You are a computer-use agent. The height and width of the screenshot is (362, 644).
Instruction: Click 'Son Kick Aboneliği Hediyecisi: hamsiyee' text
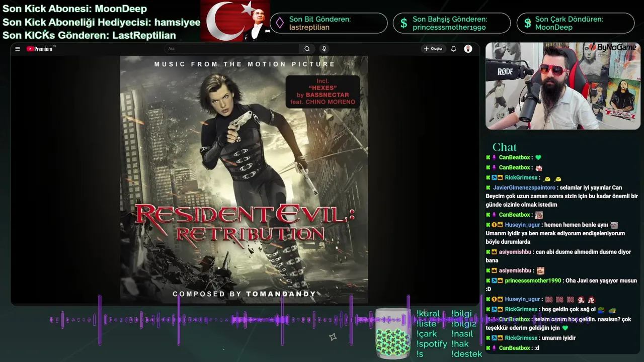[101, 22]
